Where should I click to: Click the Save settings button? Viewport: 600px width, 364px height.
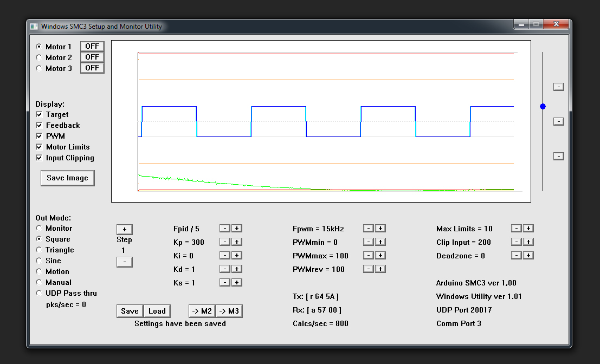point(130,311)
